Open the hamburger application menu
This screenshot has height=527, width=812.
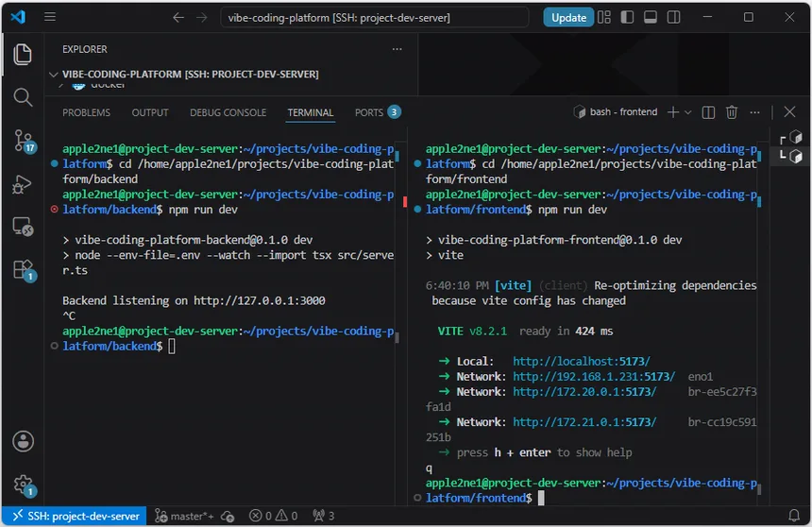click(x=50, y=17)
